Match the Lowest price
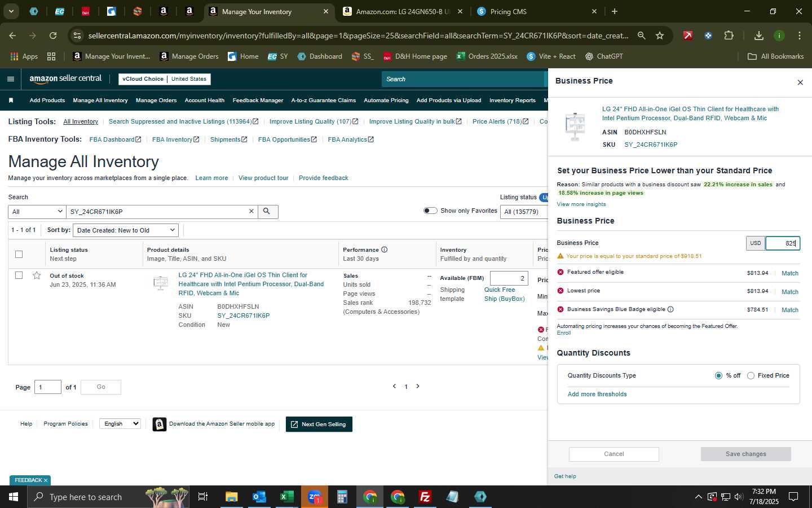 point(789,292)
